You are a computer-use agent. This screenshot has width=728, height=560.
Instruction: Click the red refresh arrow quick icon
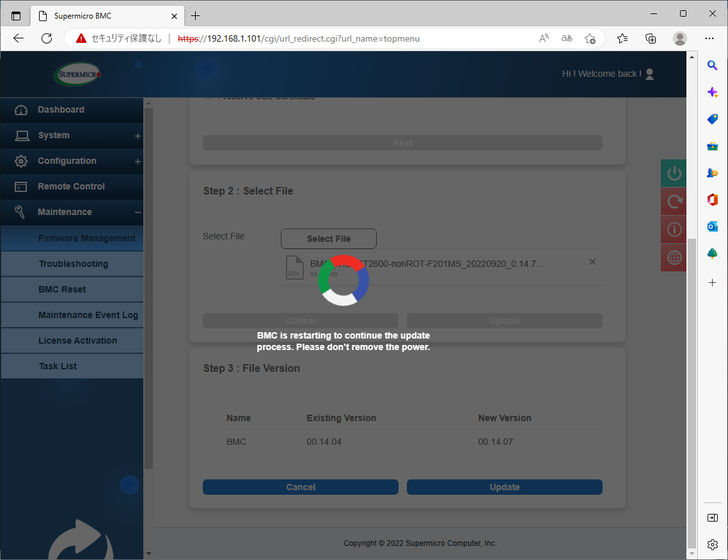(x=674, y=201)
